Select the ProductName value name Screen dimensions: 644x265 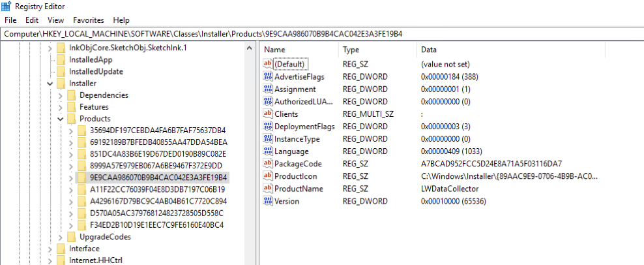point(299,189)
